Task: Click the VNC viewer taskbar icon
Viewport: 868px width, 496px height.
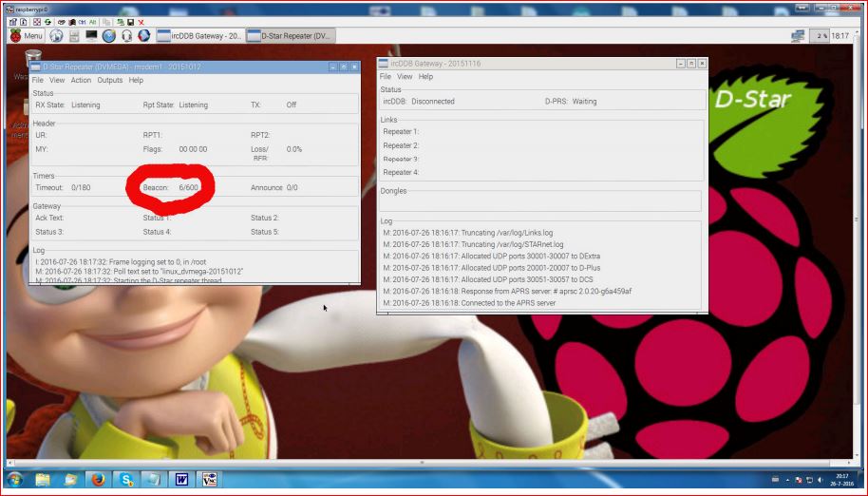Action: [x=209, y=479]
